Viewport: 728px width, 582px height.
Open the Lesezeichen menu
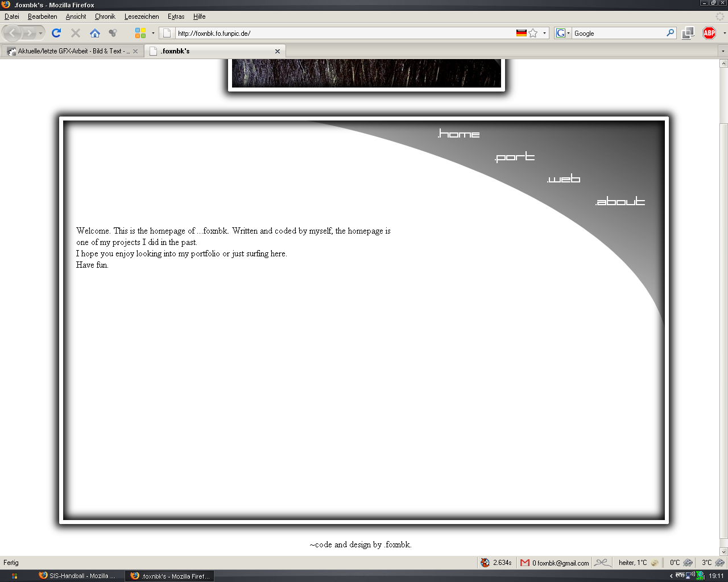click(142, 16)
